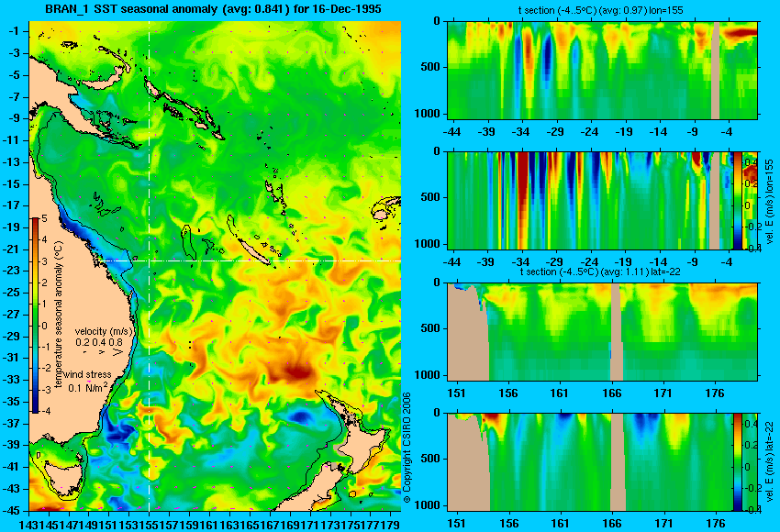Click the velocity colorbar beside the lon=155 section
780x532 pixels.
pyautogui.click(x=738, y=201)
